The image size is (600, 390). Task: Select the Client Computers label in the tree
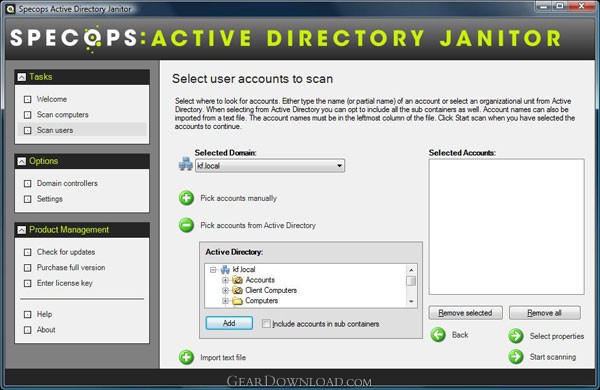[x=271, y=290]
